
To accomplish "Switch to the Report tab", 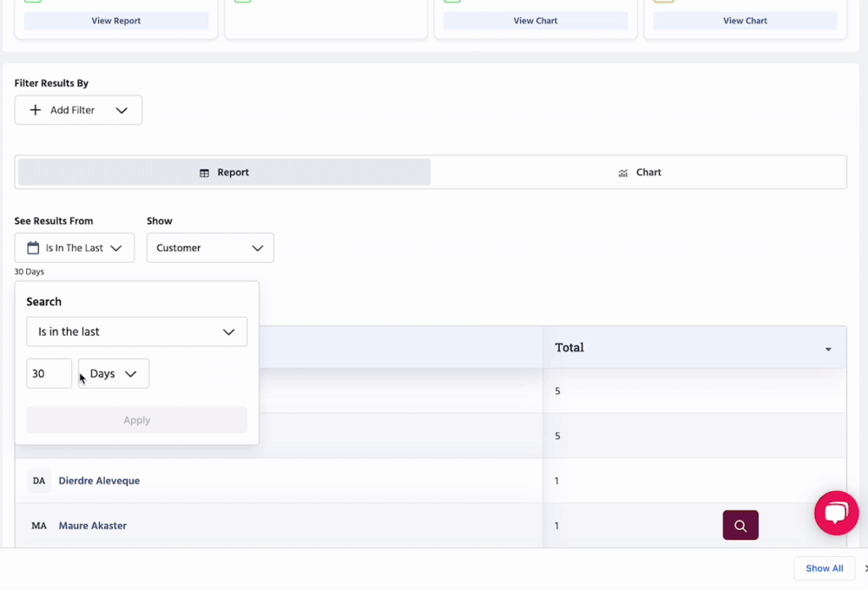I will (x=224, y=173).
